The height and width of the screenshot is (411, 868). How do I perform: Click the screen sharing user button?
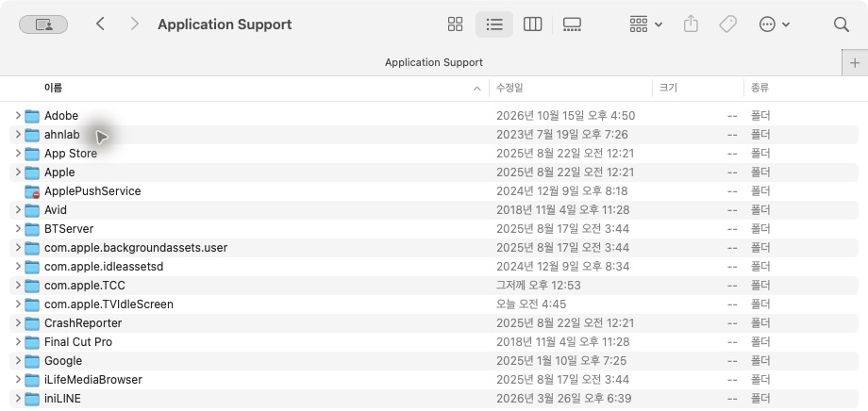[x=43, y=25]
